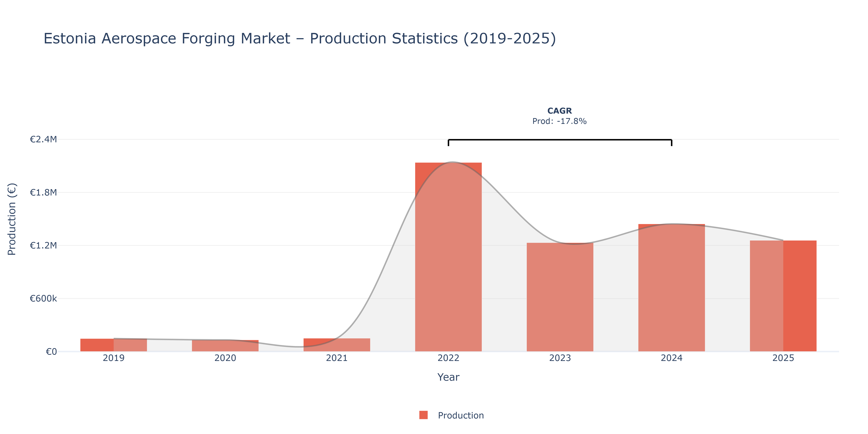Click the €2.4M y-axis tick label
Screen dimensions: 868x434
click(x=43, y=139)
